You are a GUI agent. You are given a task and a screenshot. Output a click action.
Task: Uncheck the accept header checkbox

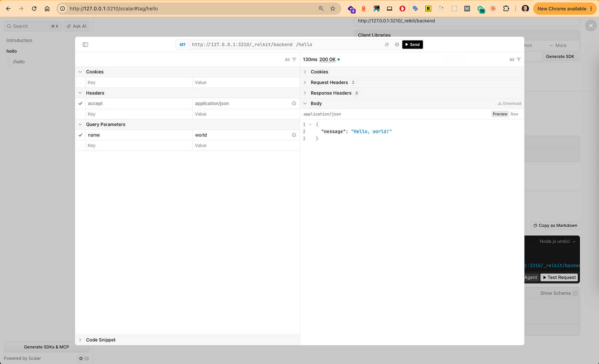80,104
